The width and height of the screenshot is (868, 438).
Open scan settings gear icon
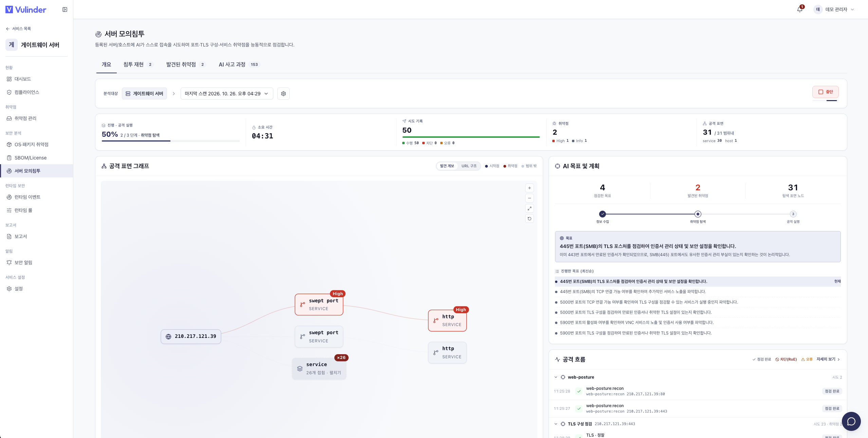(x=283, y=94)
